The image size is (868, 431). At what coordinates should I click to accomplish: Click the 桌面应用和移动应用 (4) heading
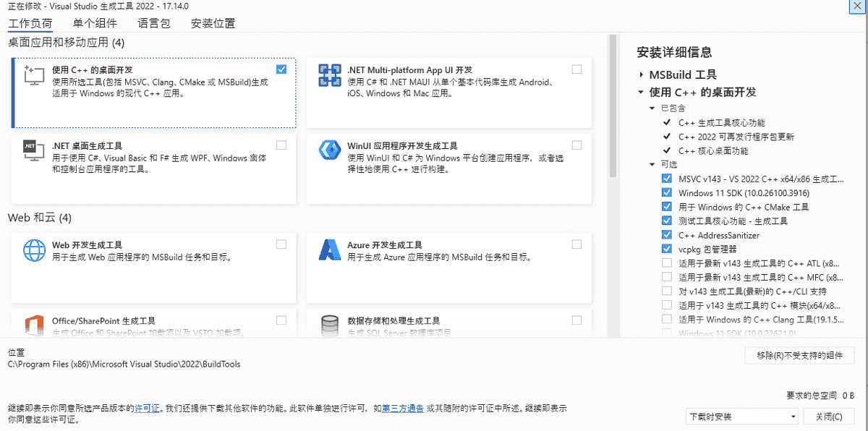[x=67, y=43]
